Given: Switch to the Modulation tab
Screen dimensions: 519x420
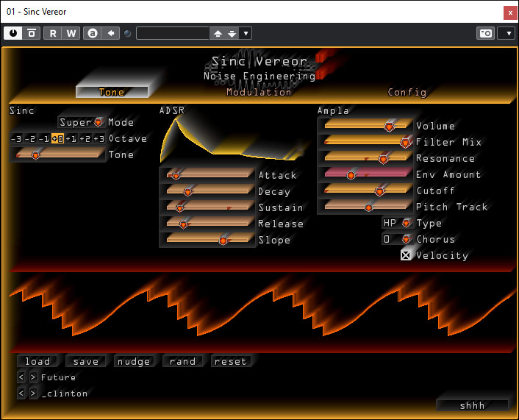Looking at the screenshot, I should point(259,92).
